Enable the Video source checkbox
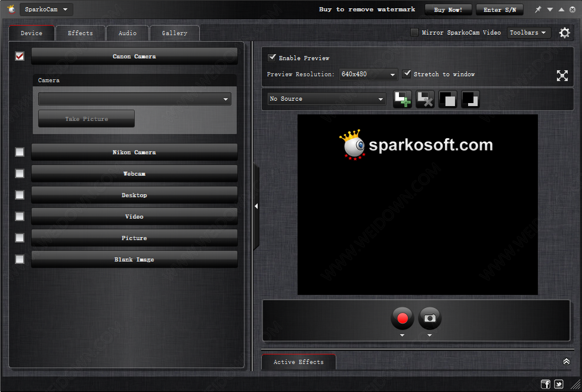Screen dimensions: 582x392 pyautogui.click(x=20, y=216)
